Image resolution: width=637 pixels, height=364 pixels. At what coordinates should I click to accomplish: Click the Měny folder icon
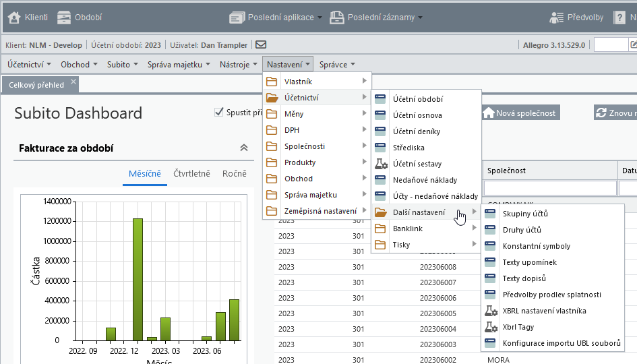pyautogui.click(x=272, y=114)
